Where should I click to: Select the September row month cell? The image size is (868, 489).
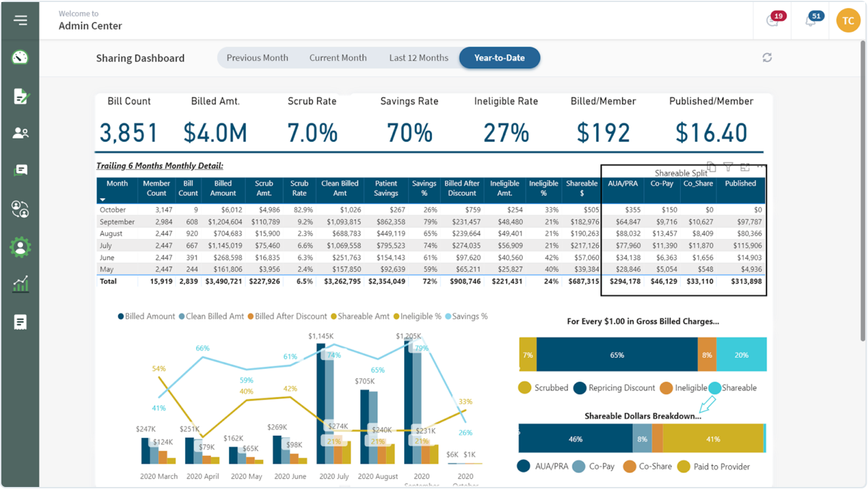[x=117, y=222]
